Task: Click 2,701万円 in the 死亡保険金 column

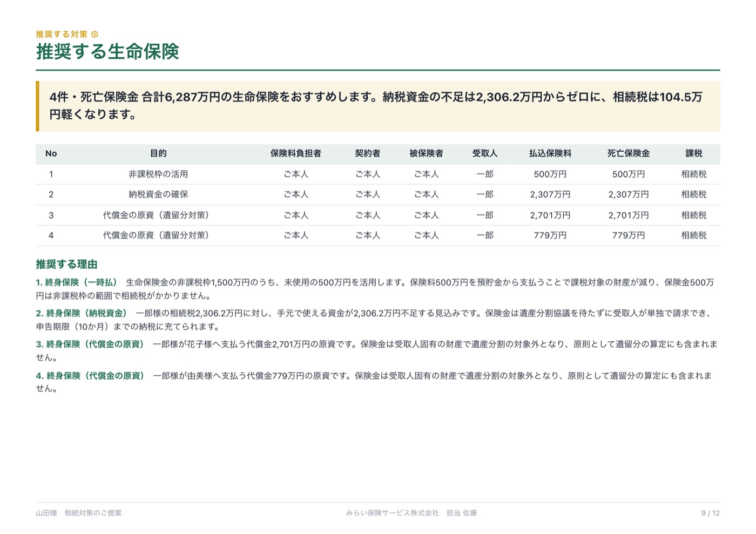Action: click(x=629, y=215)
